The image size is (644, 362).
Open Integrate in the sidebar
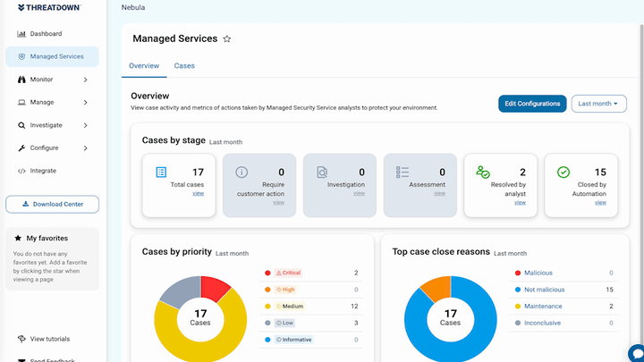tap(52, 171)
